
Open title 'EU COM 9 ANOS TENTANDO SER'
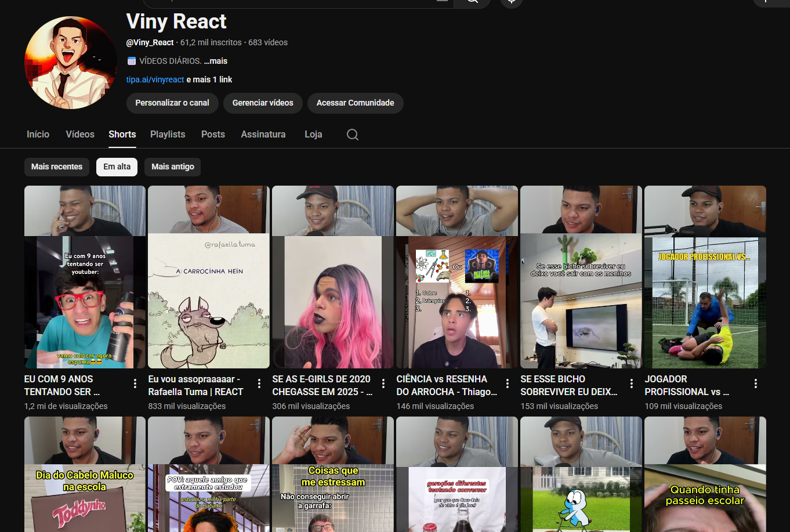62,385
